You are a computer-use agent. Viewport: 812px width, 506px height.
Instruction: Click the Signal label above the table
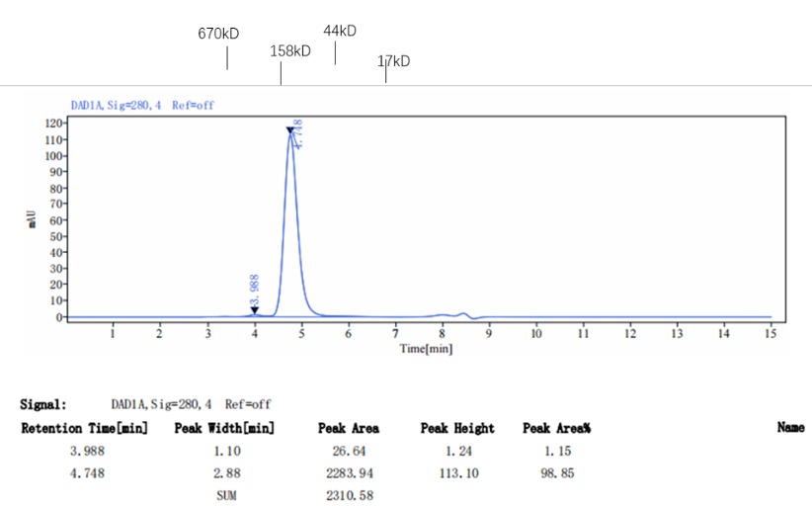43,404
